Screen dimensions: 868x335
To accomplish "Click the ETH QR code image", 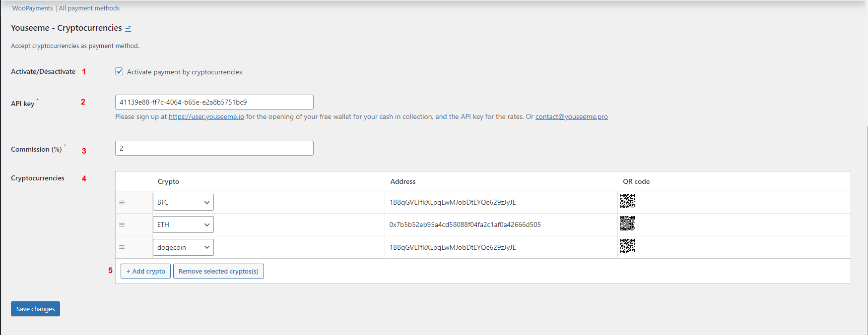I will click(x=627, y=223).
